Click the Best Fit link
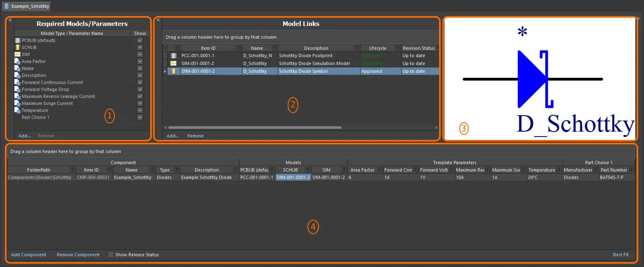 (x=621, y=254)
